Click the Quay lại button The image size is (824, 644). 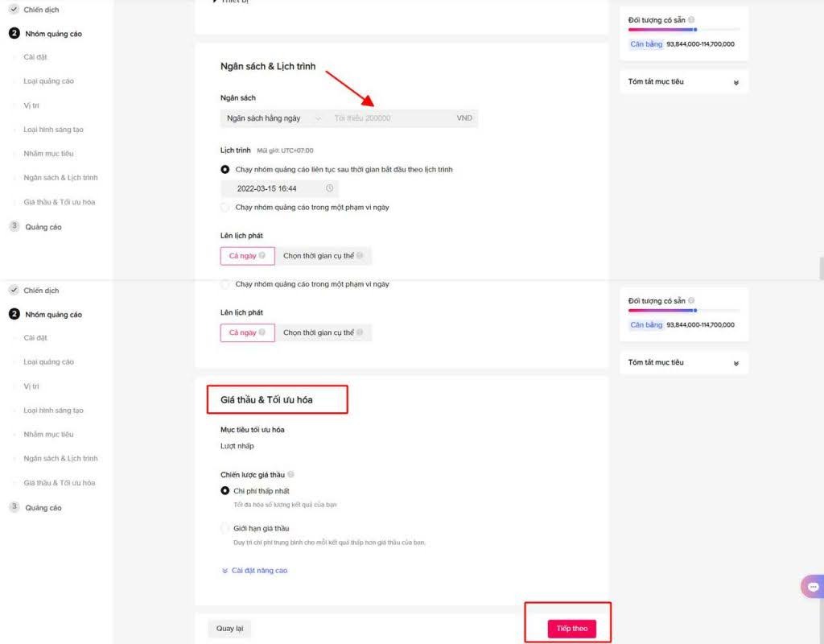tap(229, 628)
